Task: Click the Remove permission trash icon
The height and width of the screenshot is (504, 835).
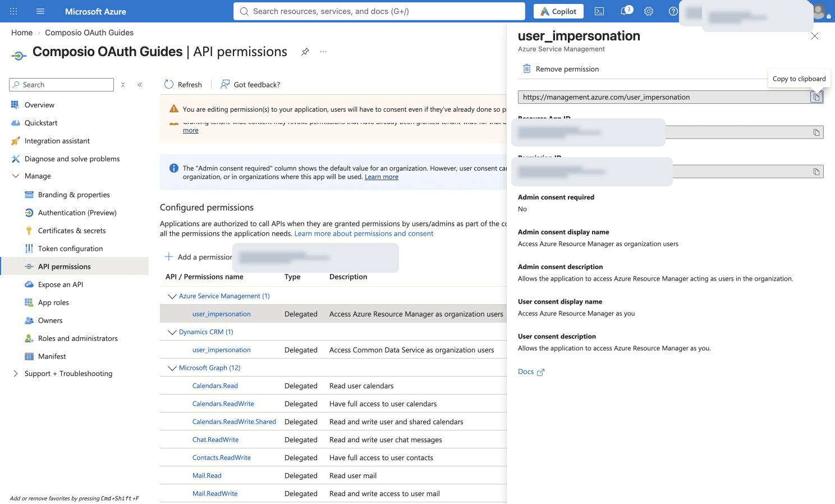Action: (x=526, y=68)
